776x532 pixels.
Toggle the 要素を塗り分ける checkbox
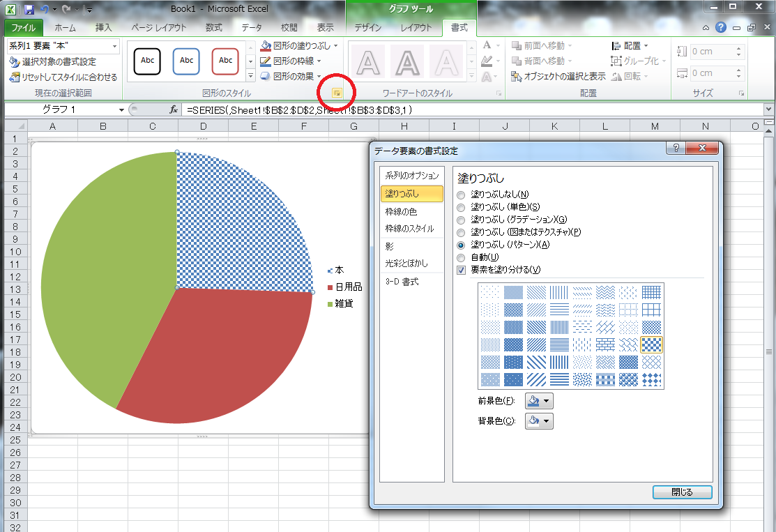(x=461, y=270)
